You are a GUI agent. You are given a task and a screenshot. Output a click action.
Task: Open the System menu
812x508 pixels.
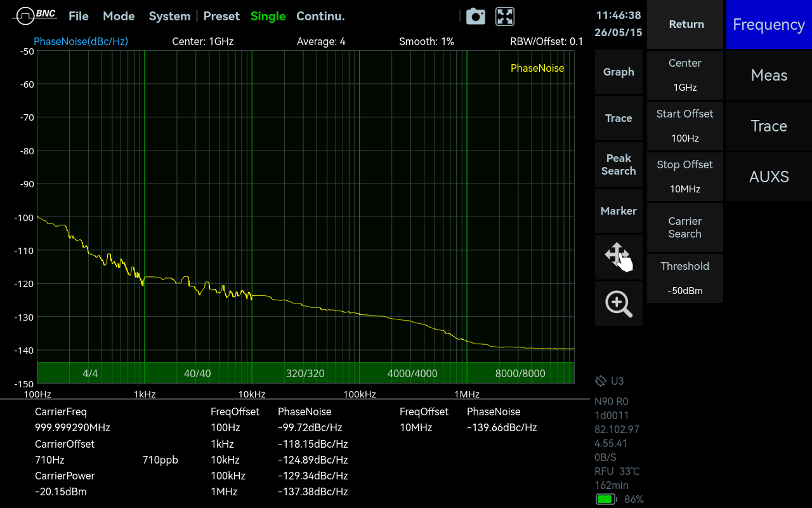pyautogui.click(x=169, y=17)
